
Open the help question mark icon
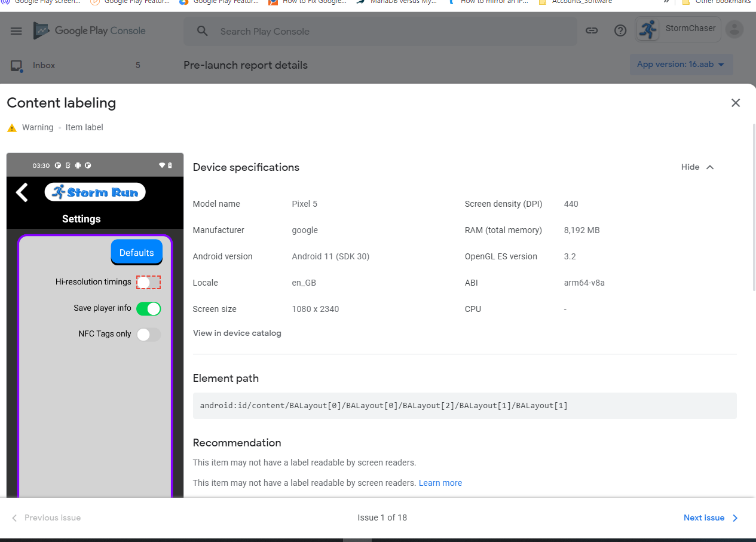pyautogui.click(x=620, y=30)
